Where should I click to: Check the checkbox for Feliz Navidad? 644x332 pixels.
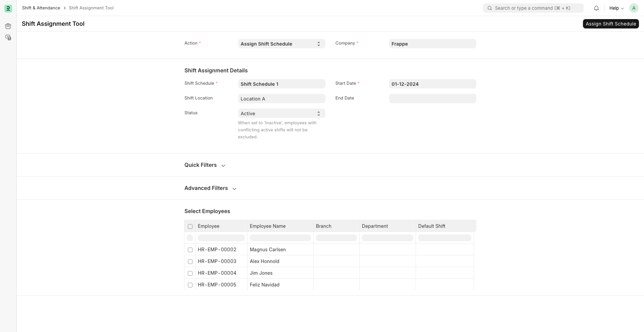pyautogui.click(x=190, y=285)
